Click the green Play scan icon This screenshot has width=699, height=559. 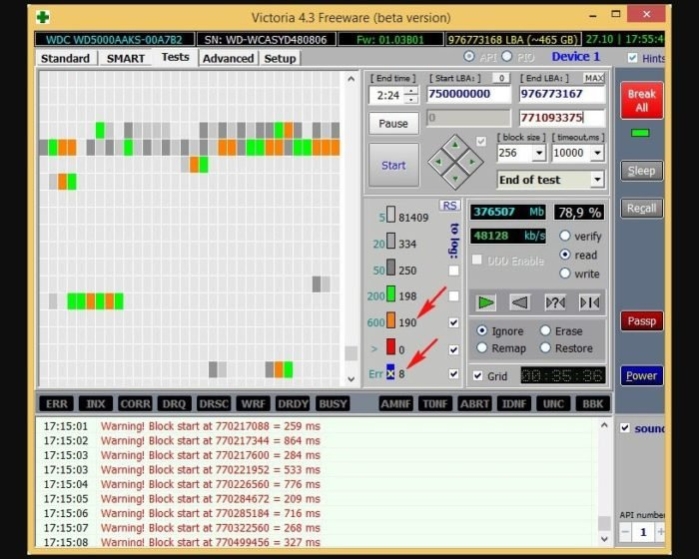click(x=485, y=303)
